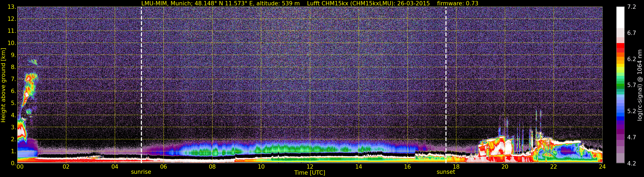Click the x-axis tick label '14'
The image size is (644, 177).
click(x=358, y=167)
